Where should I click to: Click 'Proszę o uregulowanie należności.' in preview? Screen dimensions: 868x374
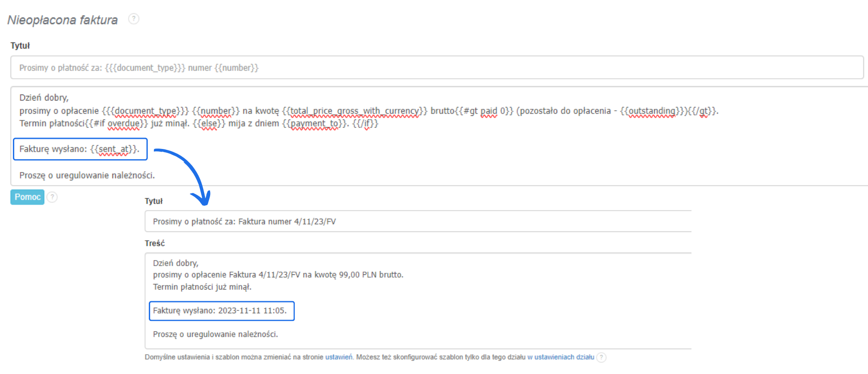(x=216, y=334)
